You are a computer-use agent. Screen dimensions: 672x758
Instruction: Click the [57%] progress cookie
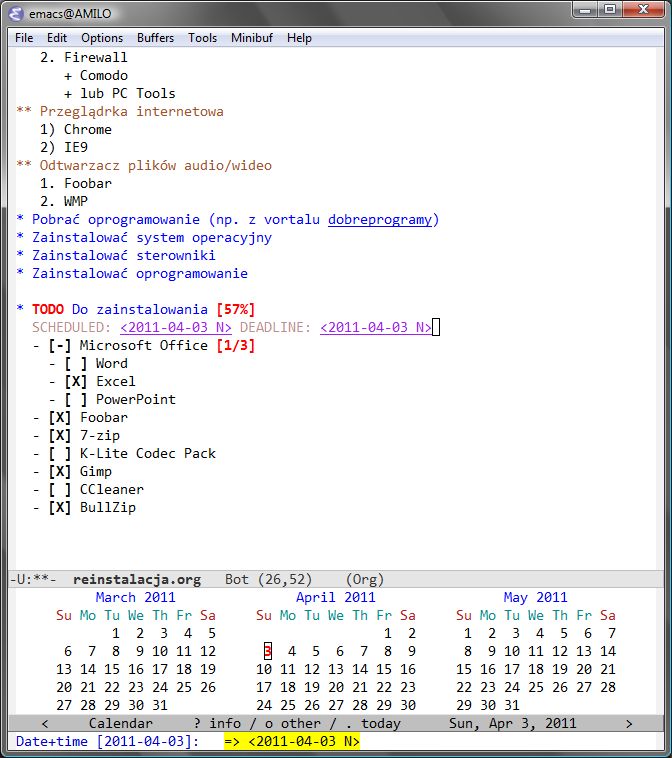(235, 309)
